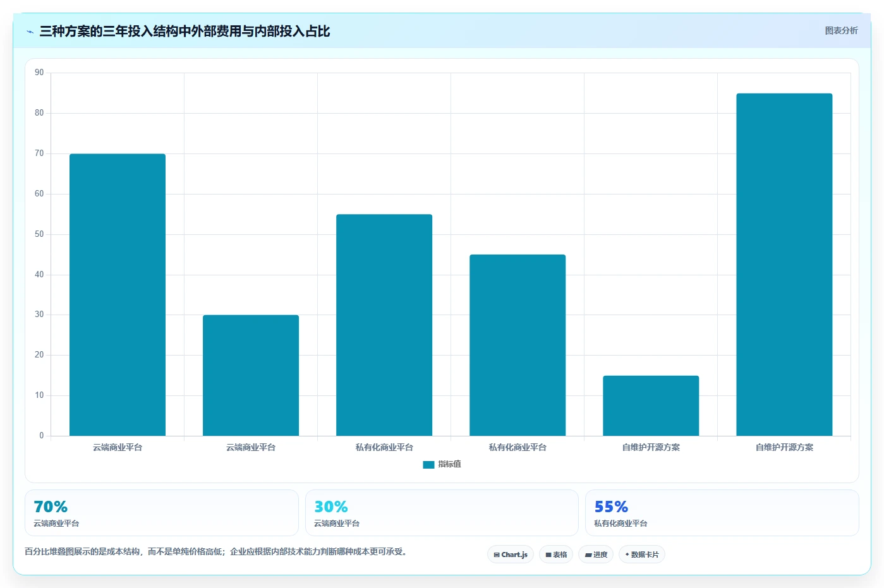The image size is (884, 588).
Task: Click the 30-value bar for 云端商业平台
Action: click(x=251, y=375)
